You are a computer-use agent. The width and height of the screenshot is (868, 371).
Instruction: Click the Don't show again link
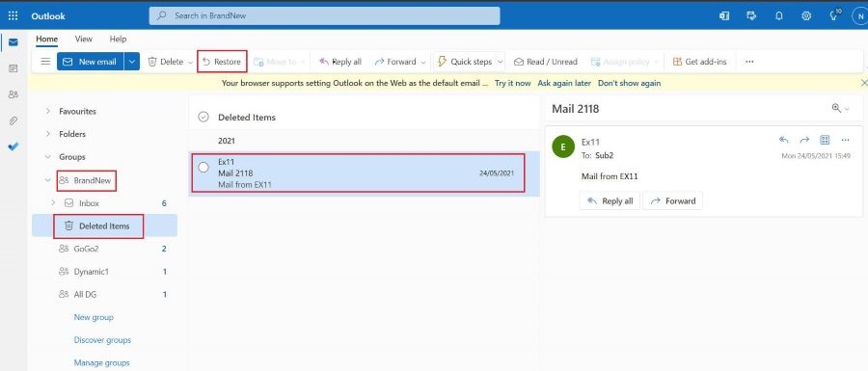pyautogui.click(x=630, y=84)
